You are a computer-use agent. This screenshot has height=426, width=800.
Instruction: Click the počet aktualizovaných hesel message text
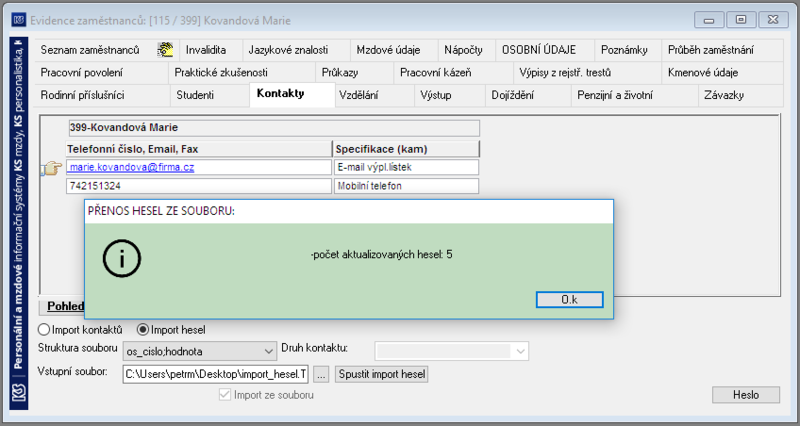click(x=381, y=254)
